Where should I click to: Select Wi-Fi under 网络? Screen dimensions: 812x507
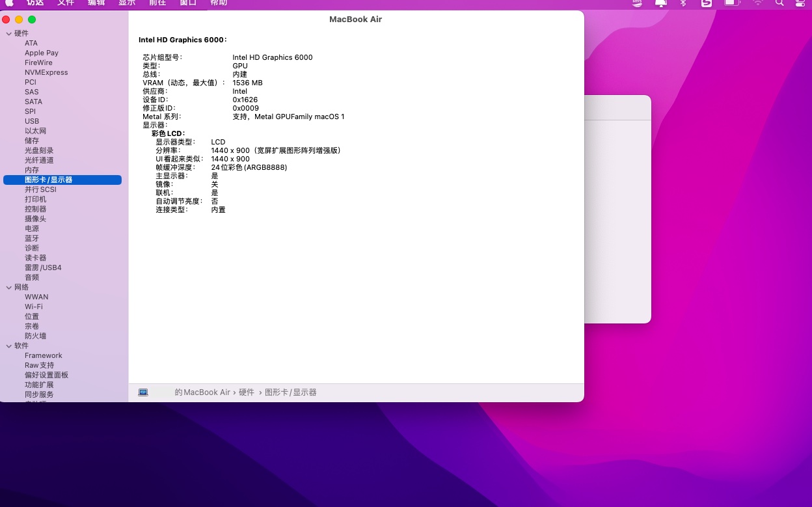(x=34, y=307)
